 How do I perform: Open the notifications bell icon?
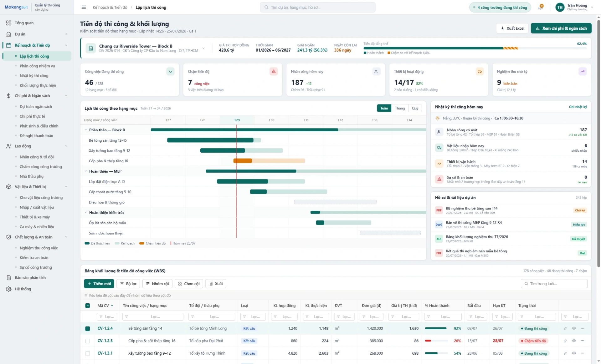(541, 7)
